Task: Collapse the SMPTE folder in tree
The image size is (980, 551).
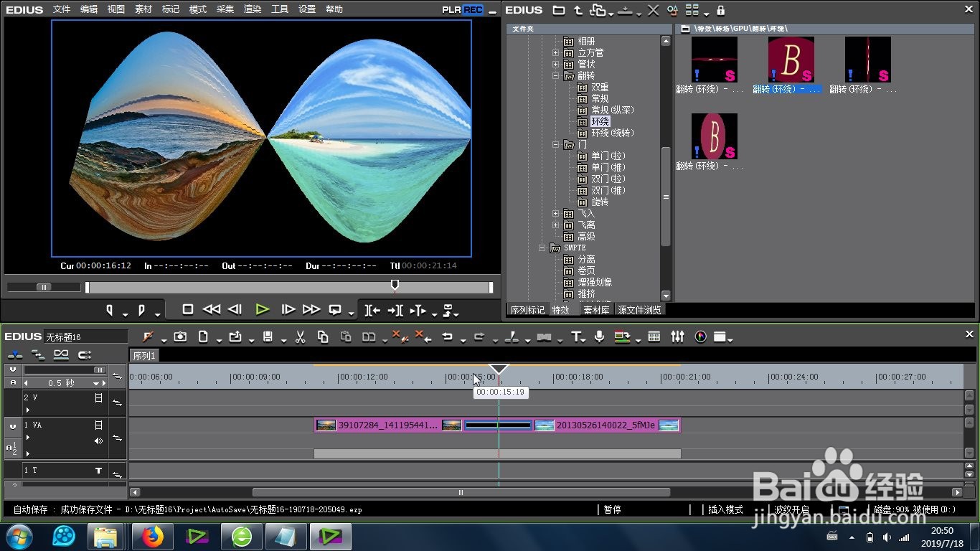Action: 543,248
